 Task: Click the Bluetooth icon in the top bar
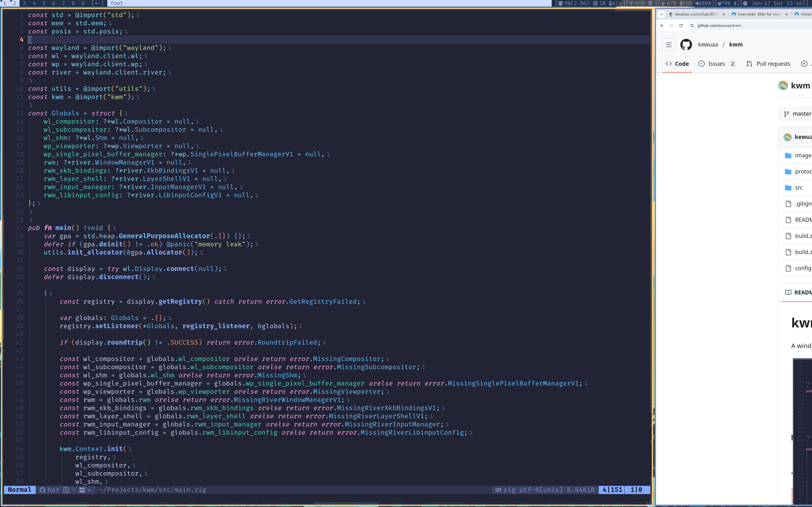click(736, 3)
